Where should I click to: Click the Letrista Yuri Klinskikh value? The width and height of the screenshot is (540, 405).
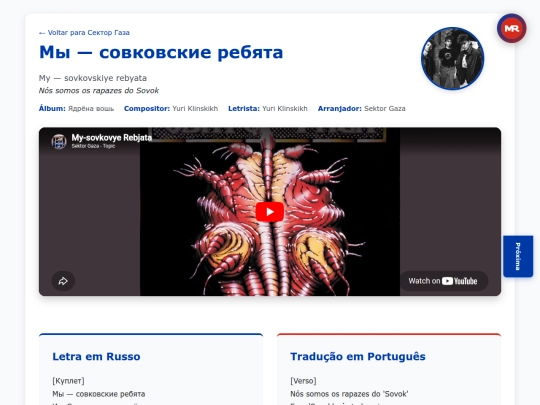(285, 108)
